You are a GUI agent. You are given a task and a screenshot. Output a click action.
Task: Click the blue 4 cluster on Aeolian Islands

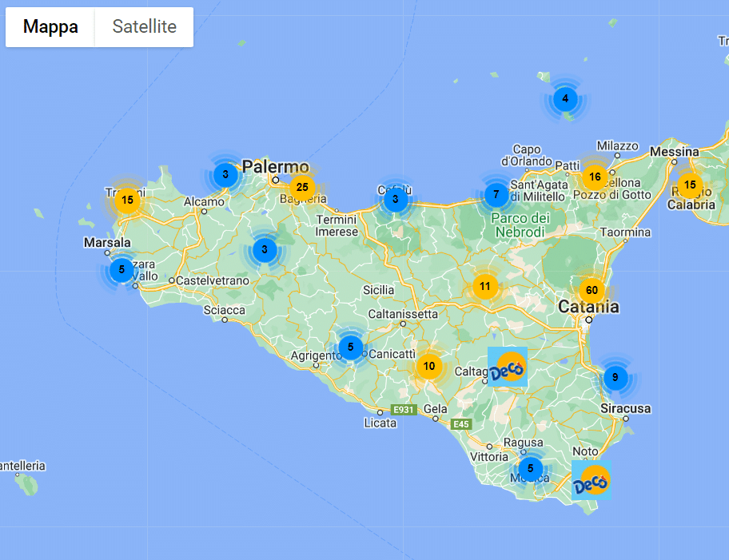coord(566,99)
